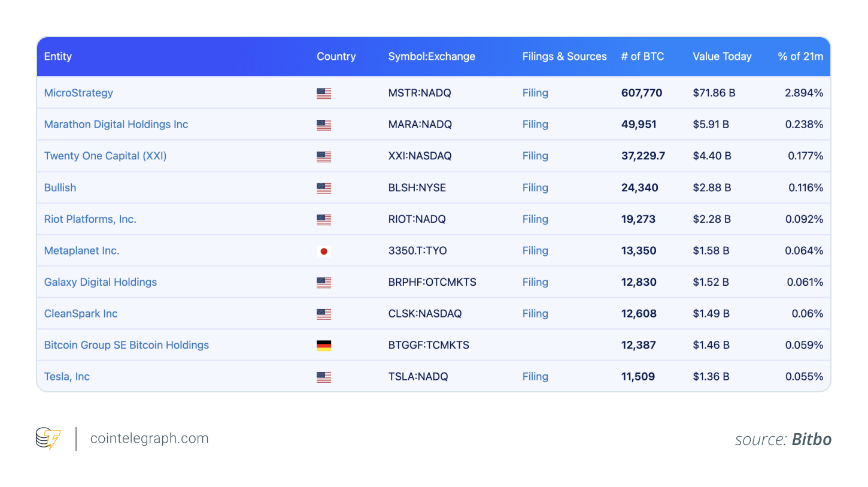Click the Bullish entity link
868x487 pixels.
tap(60, 187)
